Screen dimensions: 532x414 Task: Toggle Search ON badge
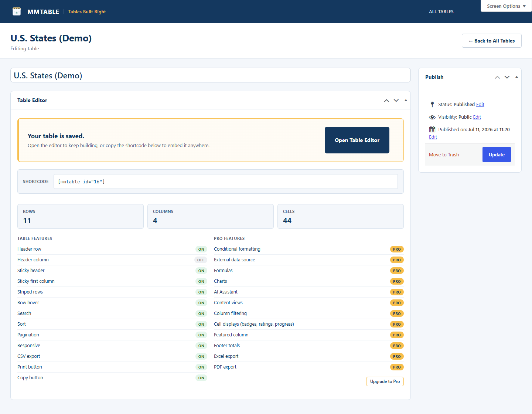(201, 313)
